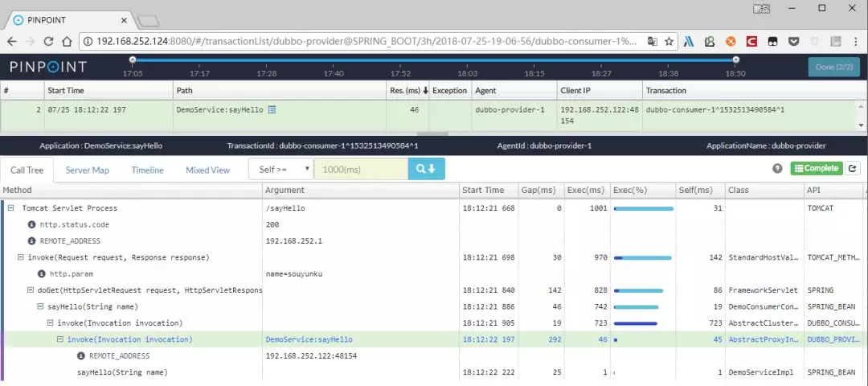Click the 1000(ms) filter input field
868x386 pixels.
click(x=361, y=170)
